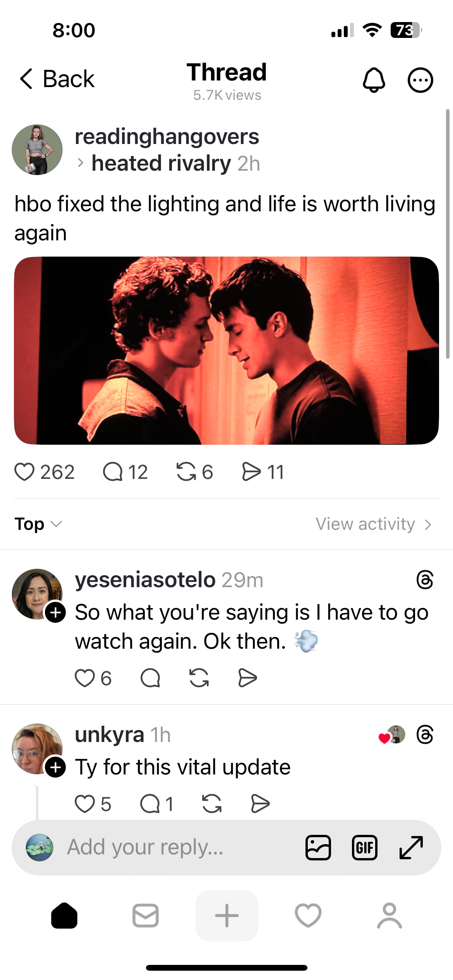Switch to the Activity heart tab
The image size is (453, 980).
(x=308, y=916)
